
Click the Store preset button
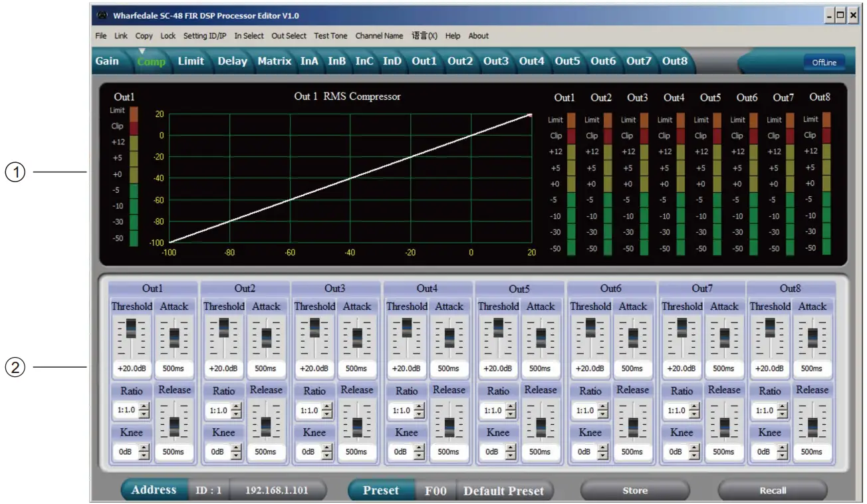tap(634, 491)
